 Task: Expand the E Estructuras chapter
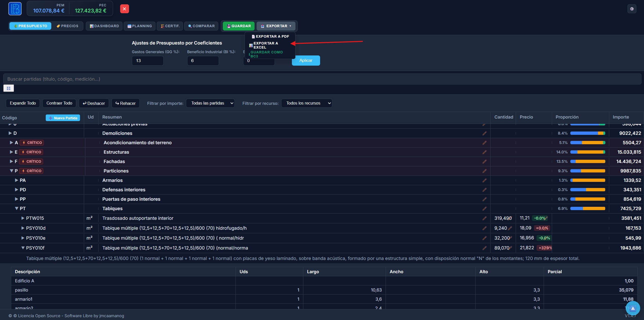[x=11, y=152]
